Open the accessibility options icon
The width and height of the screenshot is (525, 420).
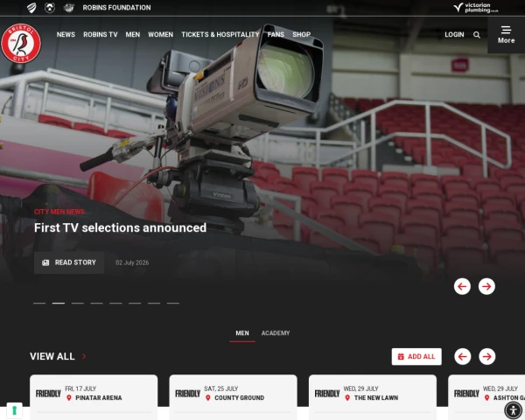click(x=513, y=410)
